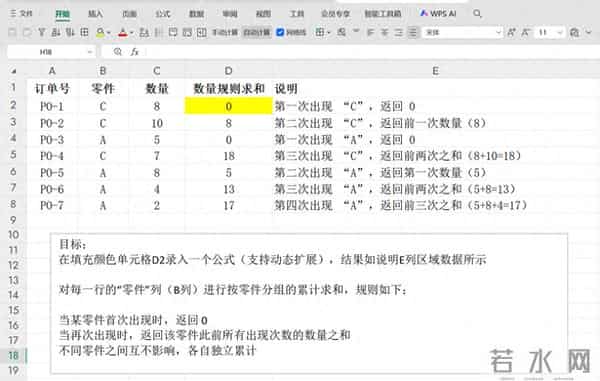Switch to the 数据 (Data) tab
This screenshot has height=381, width=600.
click(x=196, y=14)
